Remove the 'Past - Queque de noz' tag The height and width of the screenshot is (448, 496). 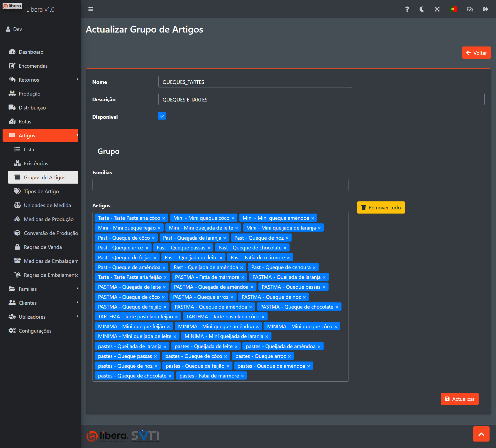(x=287, y=238)
